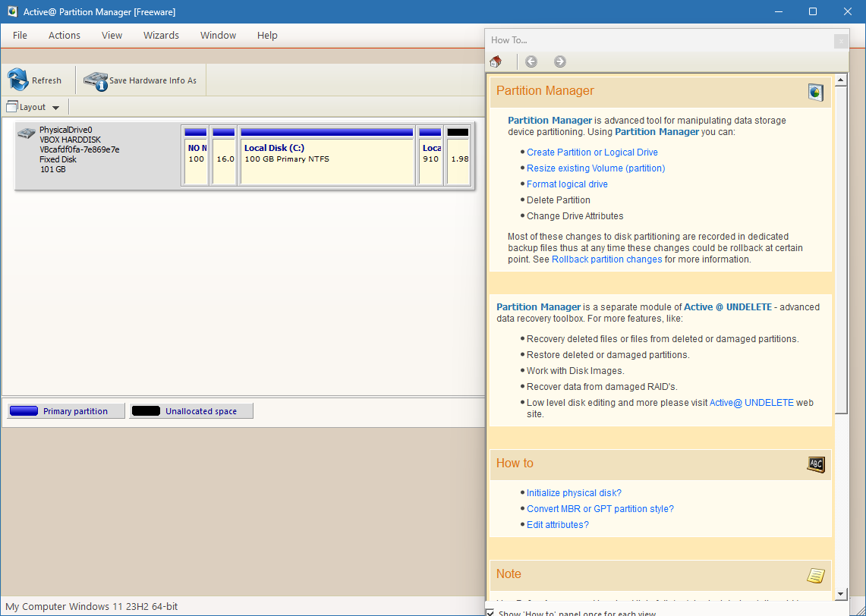Click the How To home icon

(x=496, y=61)
